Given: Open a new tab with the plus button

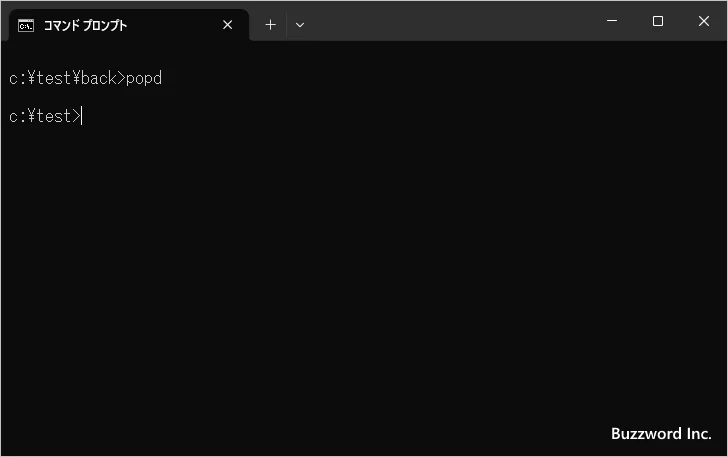Looking at the screenshot, I should [270, 25].
